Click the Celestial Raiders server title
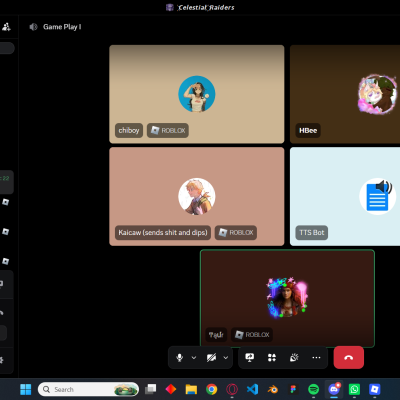400x400 pixels. tap(206, 7)
